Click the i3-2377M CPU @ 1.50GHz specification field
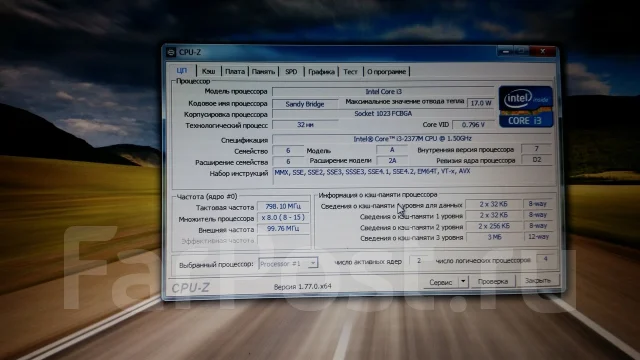Viewport: 640px width, 360px height. (412, 139)
